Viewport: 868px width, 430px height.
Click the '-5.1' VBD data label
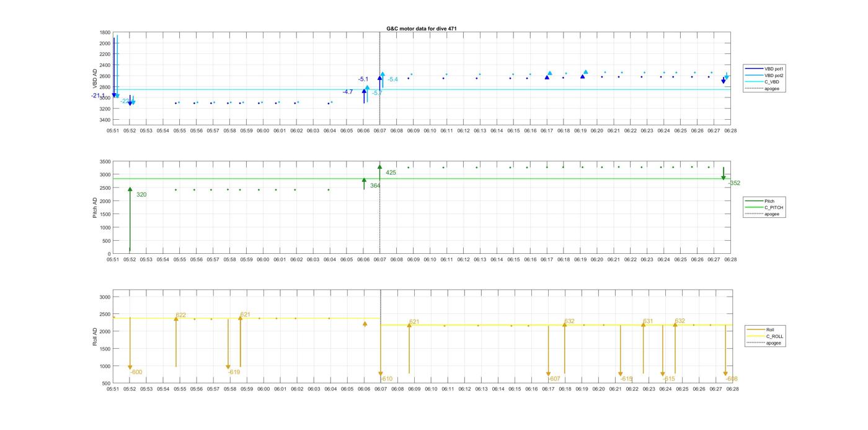[363, 79]
